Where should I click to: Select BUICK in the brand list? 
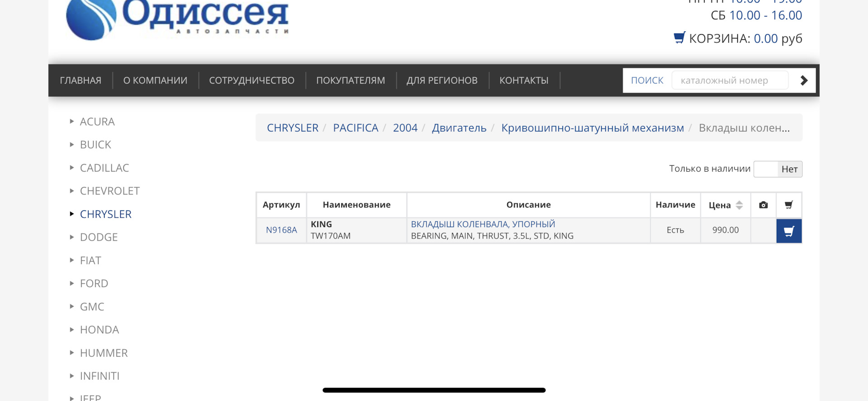pyautogui.click(x=95, y=145)
